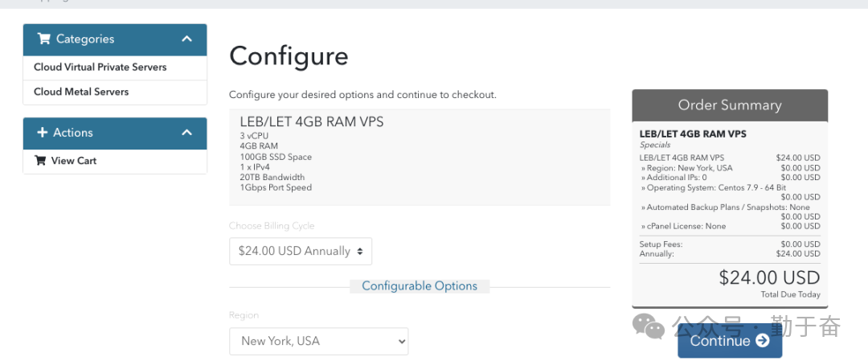
Task: Click the Specials text in Order Summary
Action: [x=655, y=146]
